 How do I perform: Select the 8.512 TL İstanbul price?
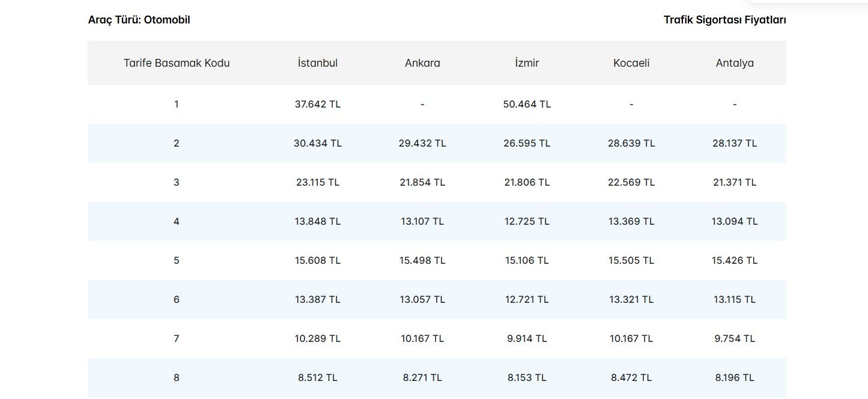(317, 377)
